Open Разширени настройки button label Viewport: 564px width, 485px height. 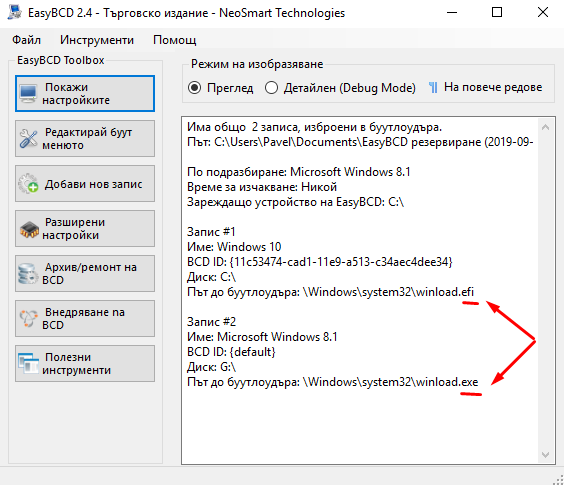[73, 228]
